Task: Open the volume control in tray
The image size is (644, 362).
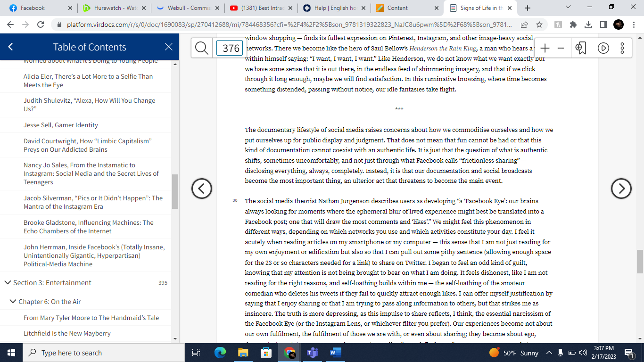Action: pyautogui.click(x=583, y=353)
